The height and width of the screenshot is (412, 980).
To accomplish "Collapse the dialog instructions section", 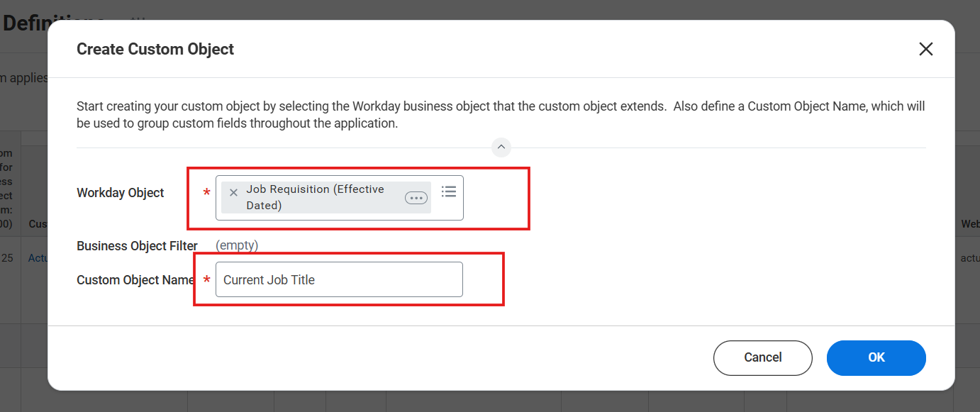I will click(x=501, y=147).
